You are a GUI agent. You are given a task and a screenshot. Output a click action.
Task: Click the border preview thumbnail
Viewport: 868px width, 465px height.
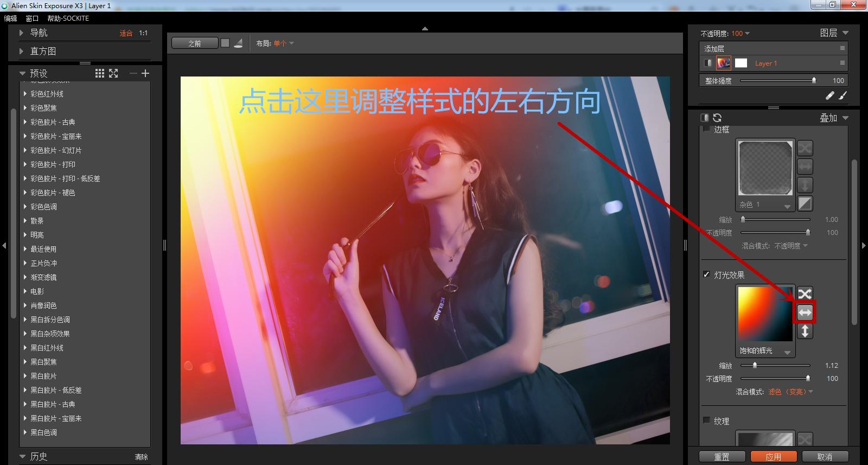click(x=765, y=168)
